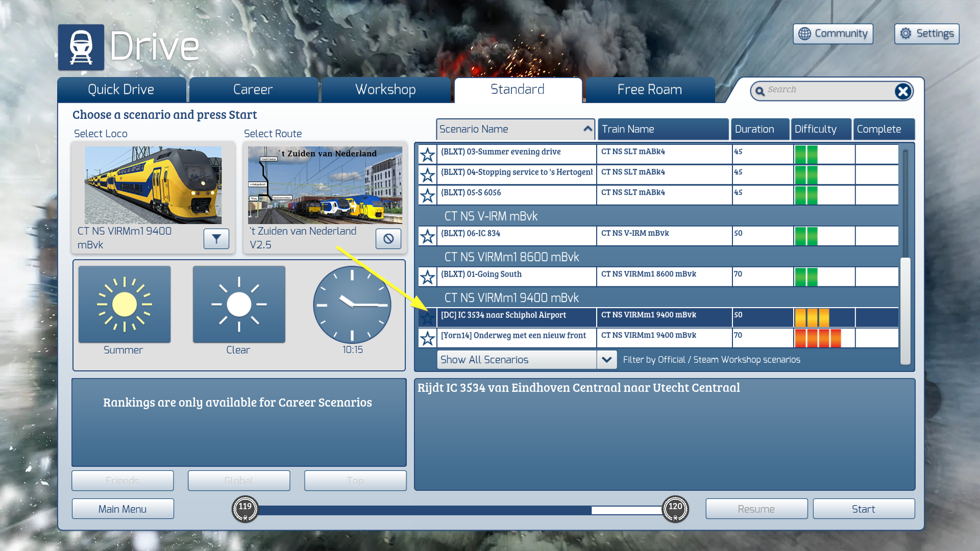Favorite the 04-Stopping service scenario star
980x551 pixels.
pyautogui.click(x=428, y=175)
